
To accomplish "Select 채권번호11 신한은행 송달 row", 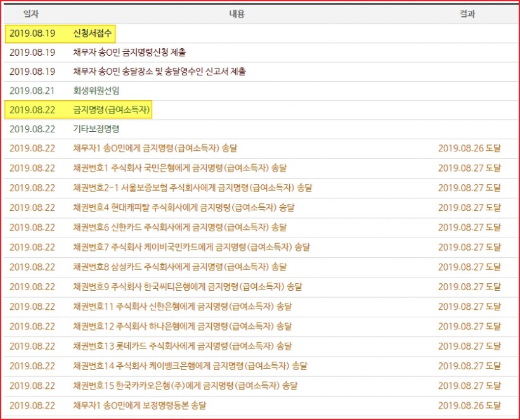I will point(261,307).
